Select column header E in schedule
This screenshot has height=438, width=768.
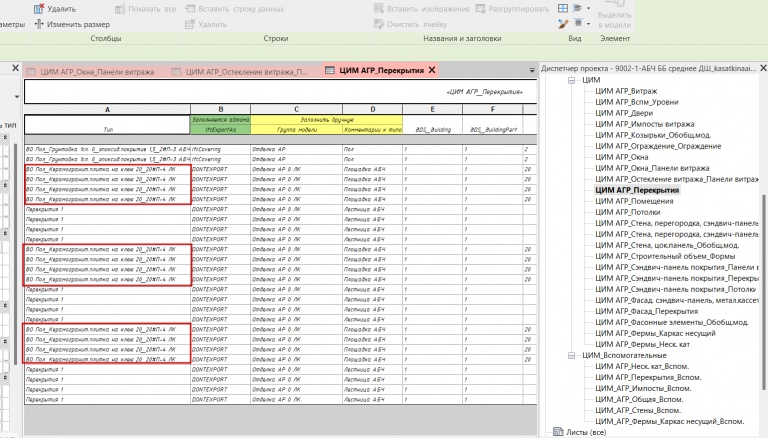coord(432,109)
